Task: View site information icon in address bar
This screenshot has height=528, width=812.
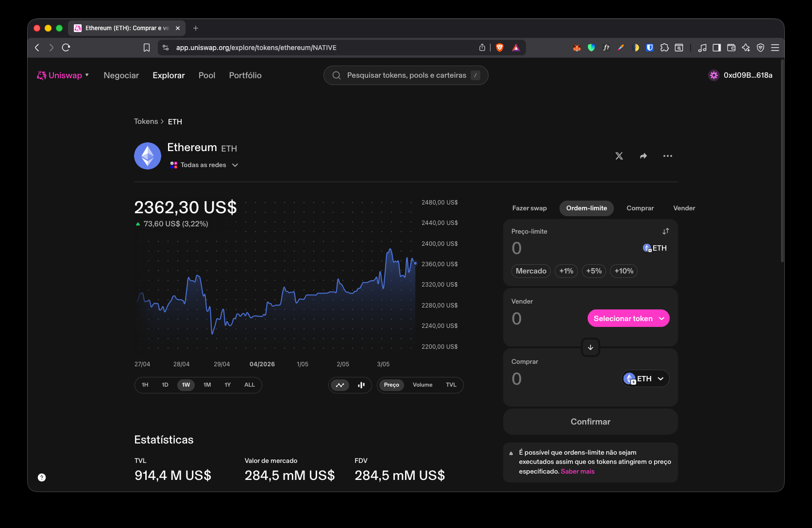Action: [166, 48]
